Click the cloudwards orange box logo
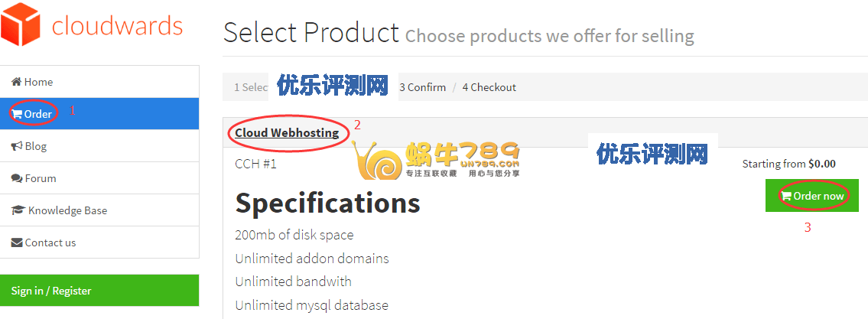The height and width of the screenshot is (319, 868). (x=21, y=25)
